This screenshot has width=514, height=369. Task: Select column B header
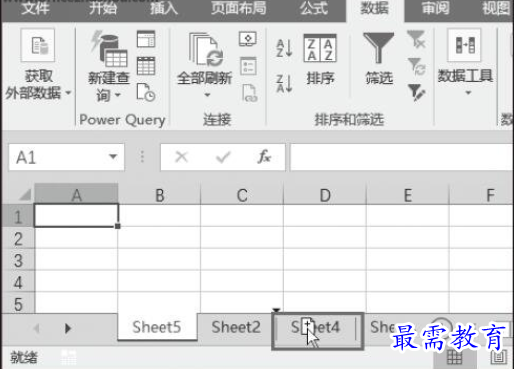159,194
